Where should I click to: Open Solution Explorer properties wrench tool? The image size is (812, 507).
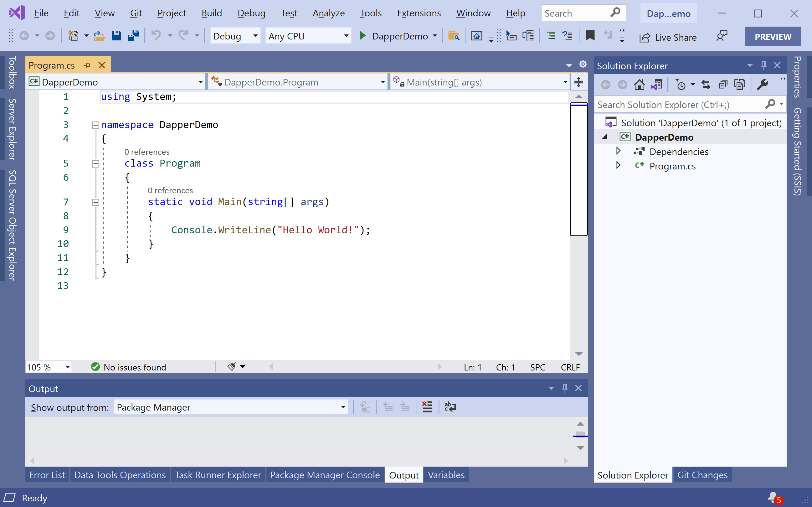tap(763, 84)
